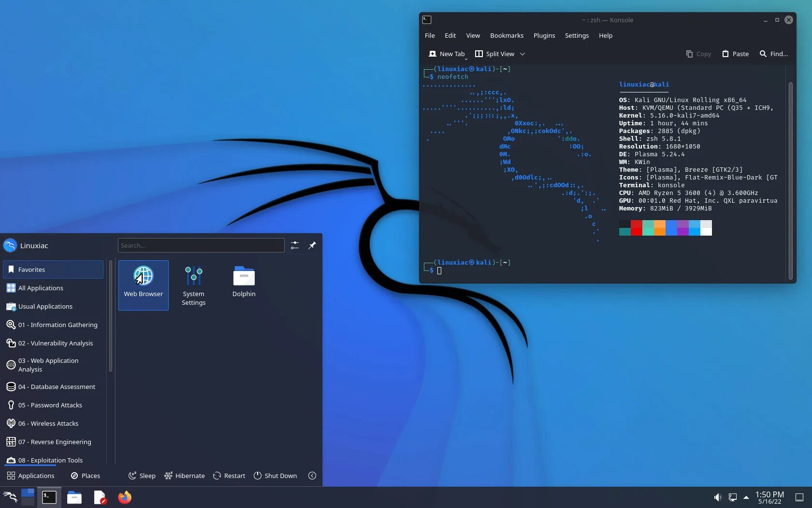Open the Plugins menu in Konsole
Screen dimensions: 812x508
544,35
